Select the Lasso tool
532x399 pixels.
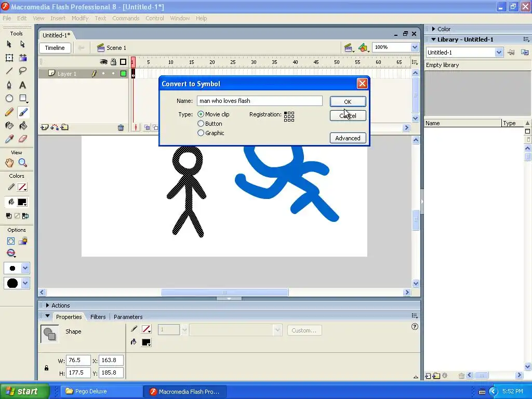point(23,71)
